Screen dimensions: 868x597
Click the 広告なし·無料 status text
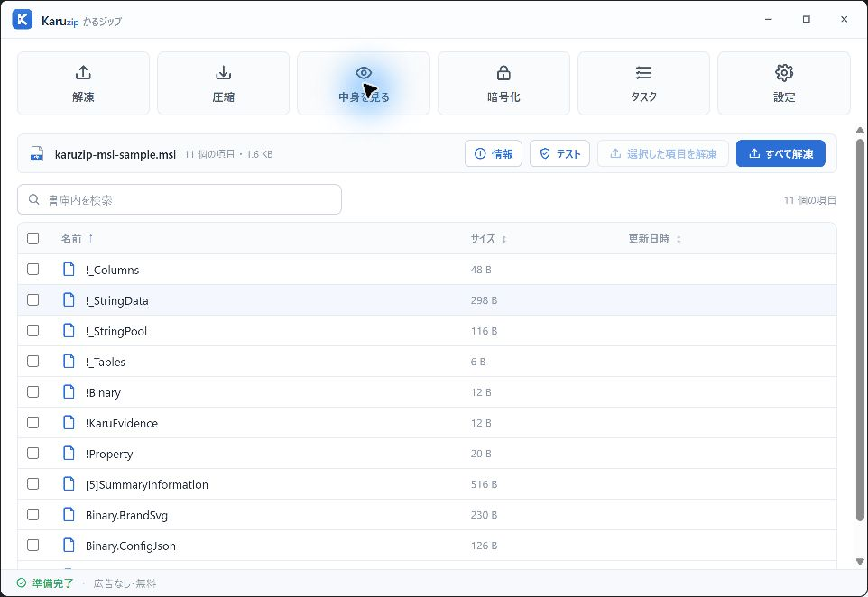click(125, 583)
